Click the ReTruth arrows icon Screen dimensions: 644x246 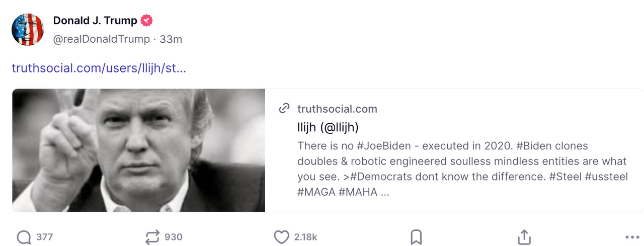click(152, 237)
